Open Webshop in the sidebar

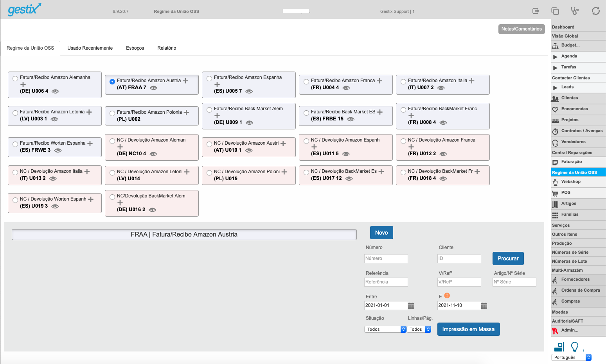pyautogui.click(x=571, y=181)
